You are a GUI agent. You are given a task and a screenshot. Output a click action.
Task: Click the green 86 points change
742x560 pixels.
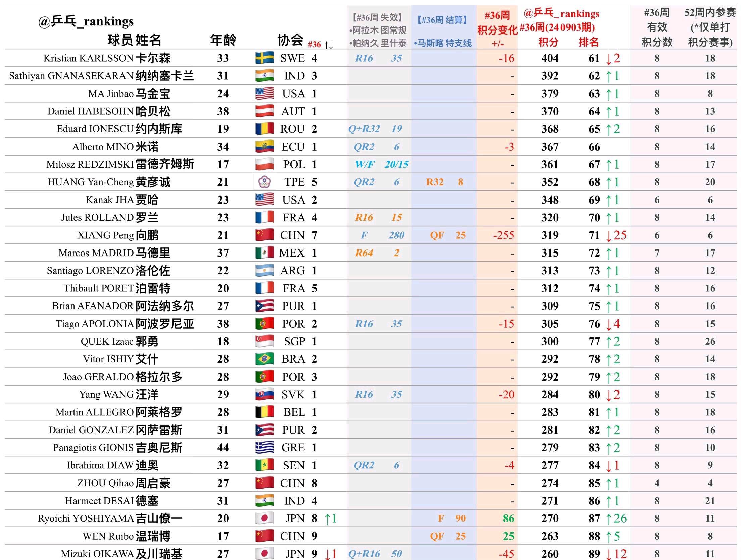tap(509, 518)
